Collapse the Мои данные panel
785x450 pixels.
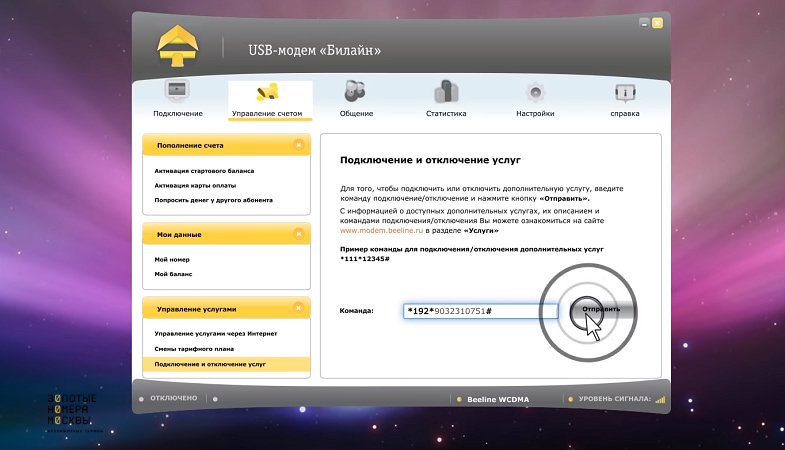(298, 234)
